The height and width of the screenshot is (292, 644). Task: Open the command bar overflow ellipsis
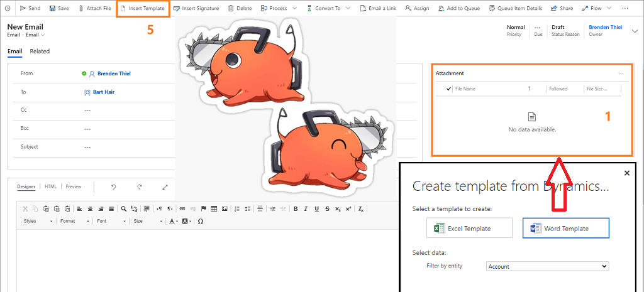tap(625, 8)
